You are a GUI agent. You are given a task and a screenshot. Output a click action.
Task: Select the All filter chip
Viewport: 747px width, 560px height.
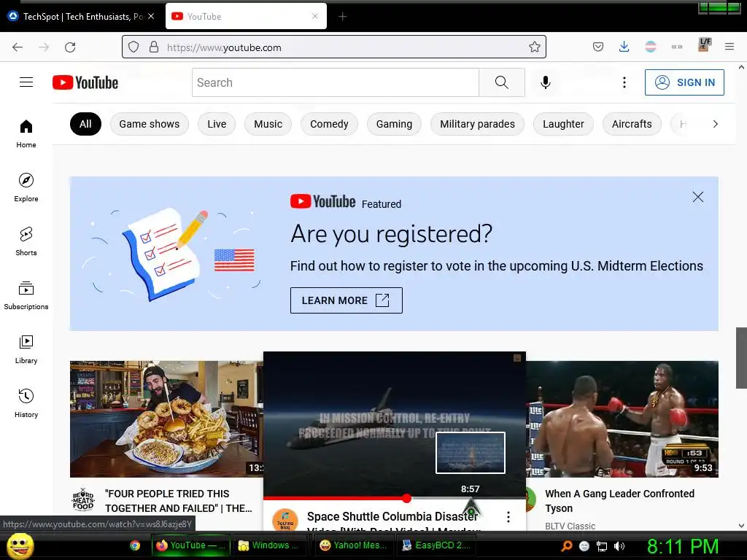(x=85, y=124)
